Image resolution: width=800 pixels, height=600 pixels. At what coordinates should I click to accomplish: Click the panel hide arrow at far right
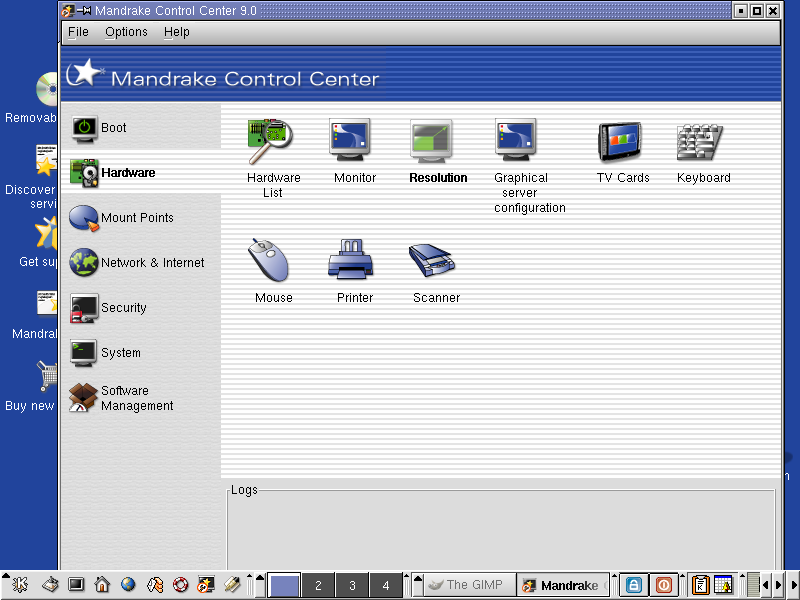[794, 585]
